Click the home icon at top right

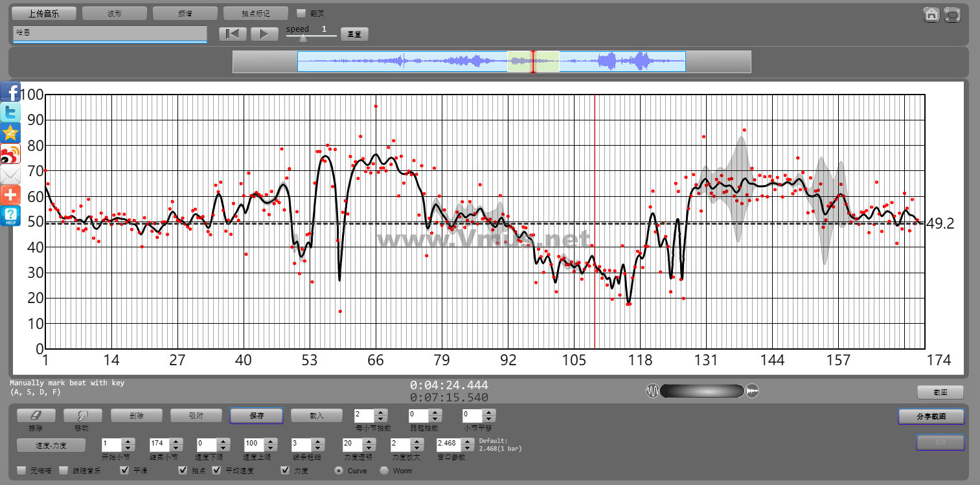pos(931,14)
